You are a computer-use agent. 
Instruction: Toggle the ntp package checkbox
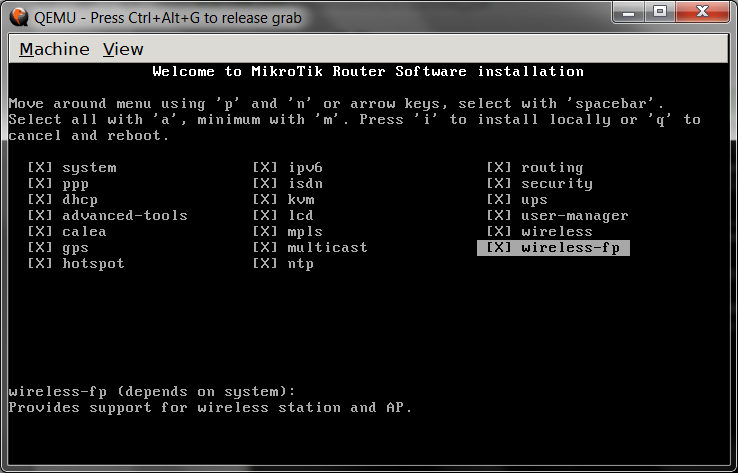point(265,264)
